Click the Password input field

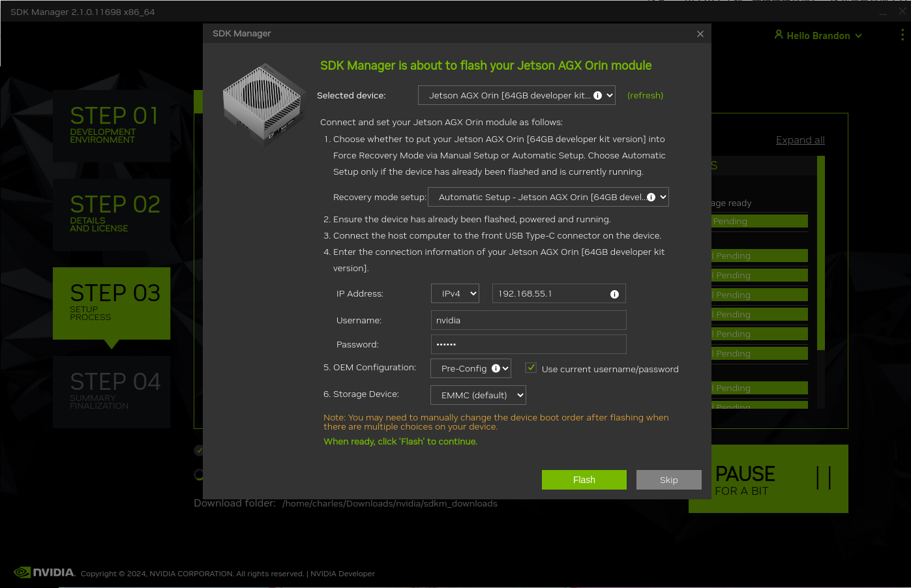[529, 344]
